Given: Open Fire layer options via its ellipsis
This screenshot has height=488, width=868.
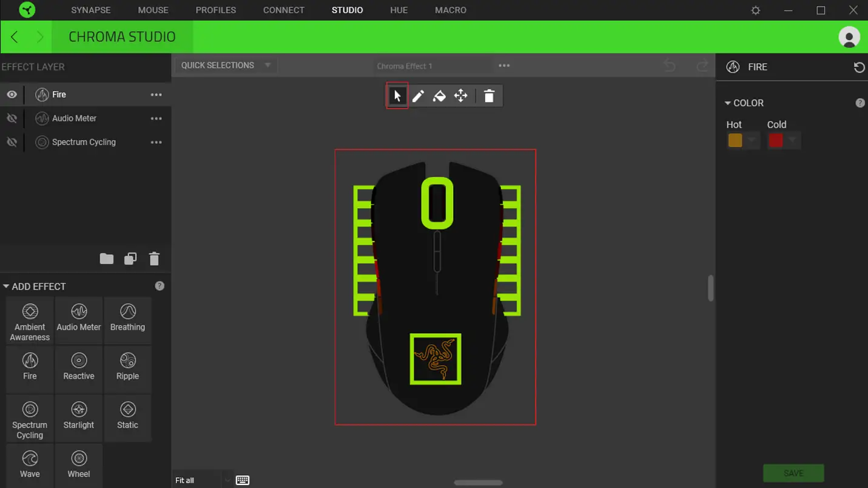Looking at the screenshot, I should [156, 94].
